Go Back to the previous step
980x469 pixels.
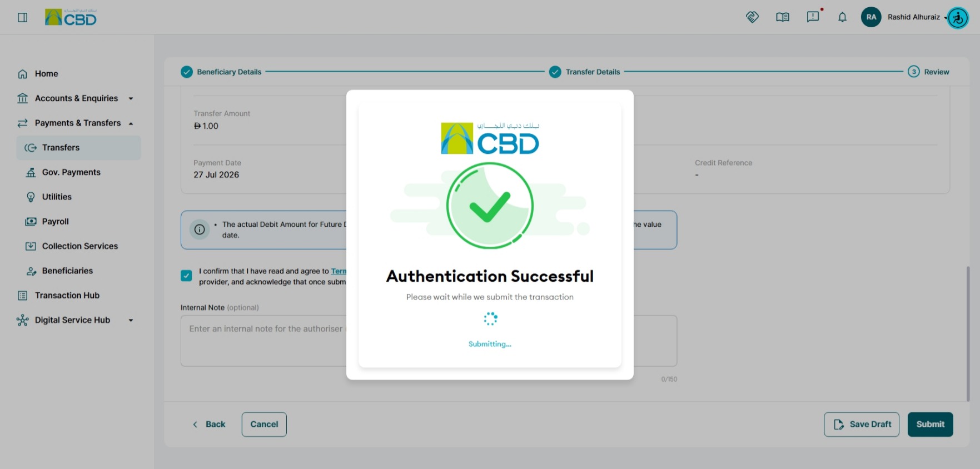209,425
